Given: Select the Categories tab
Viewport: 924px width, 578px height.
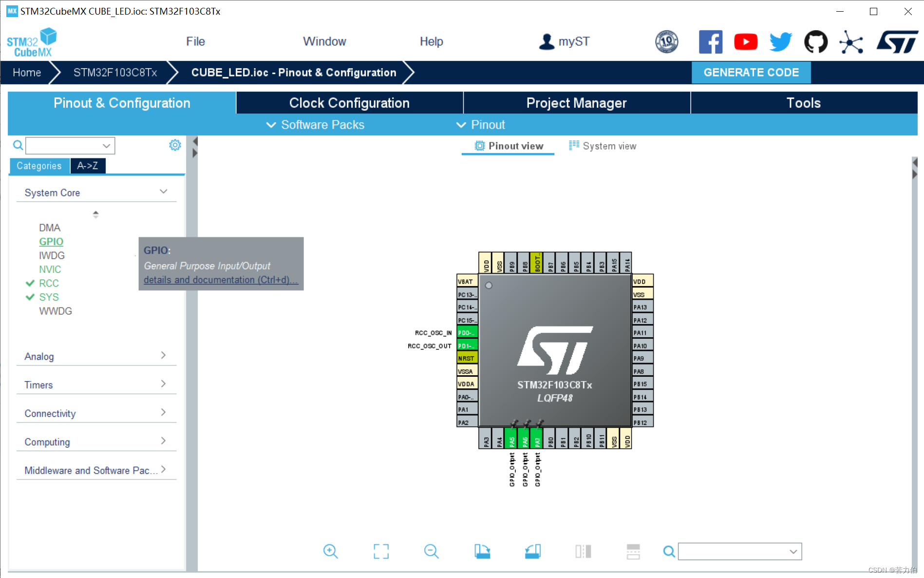Looking at the screenshot, I should 39,166.
